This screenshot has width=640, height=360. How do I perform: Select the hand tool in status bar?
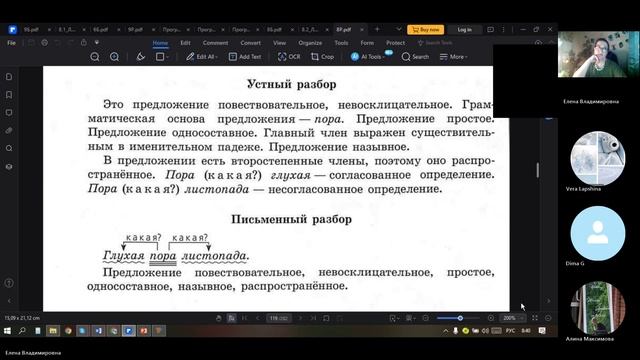click(x=218, y=318)
